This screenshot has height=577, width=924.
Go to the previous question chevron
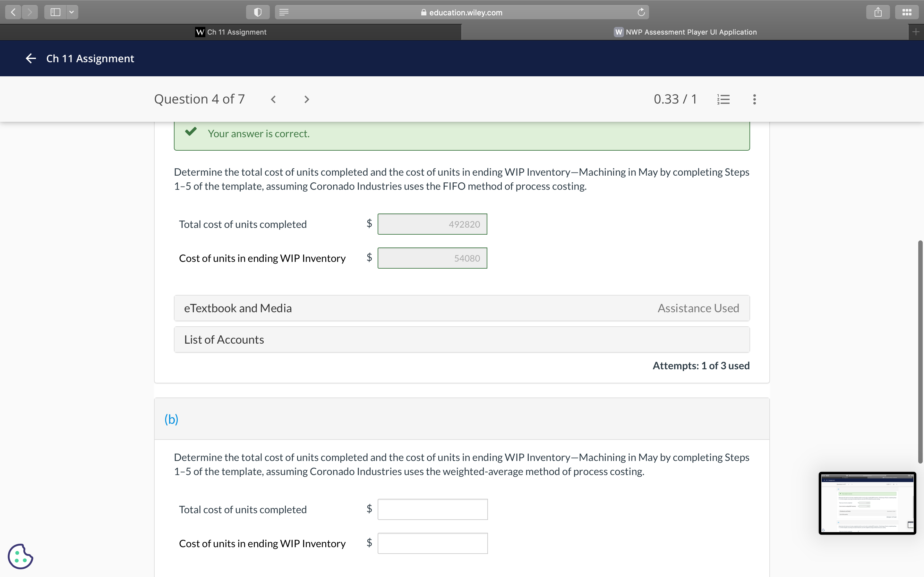(x=273, y=100)
